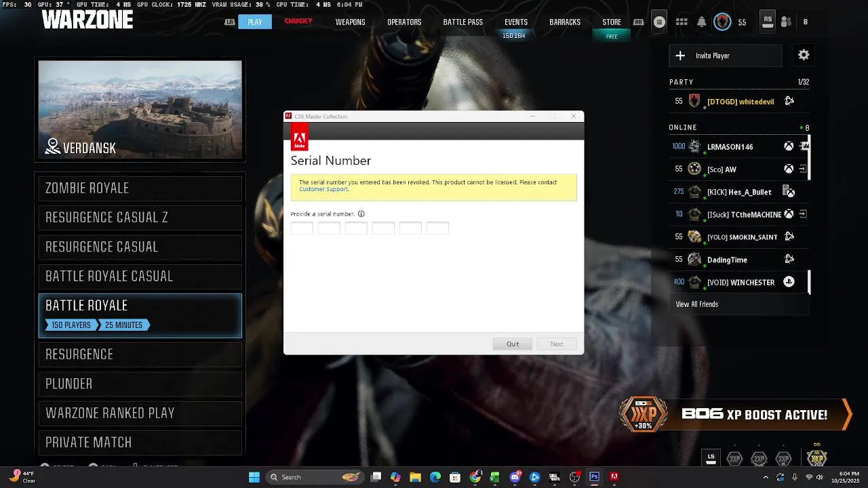Open Google Chrome in the taskbar

coord(475,477)
